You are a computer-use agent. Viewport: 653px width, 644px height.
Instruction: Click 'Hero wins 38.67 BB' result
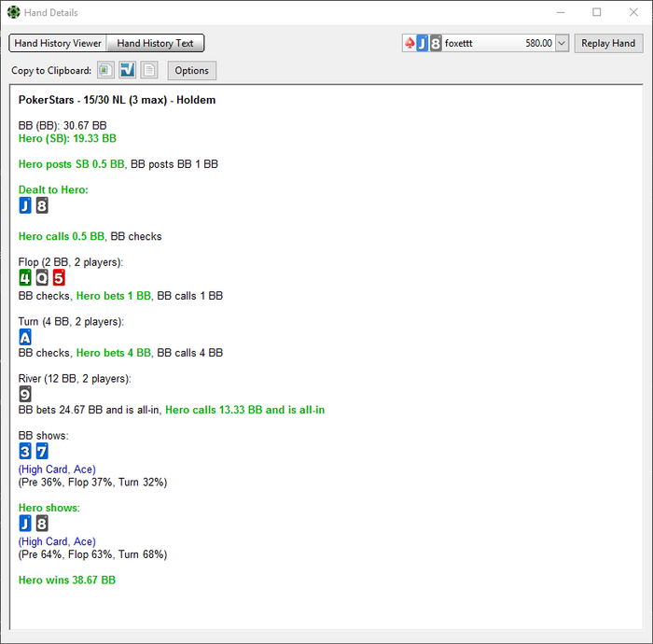[x=67, y=581]
